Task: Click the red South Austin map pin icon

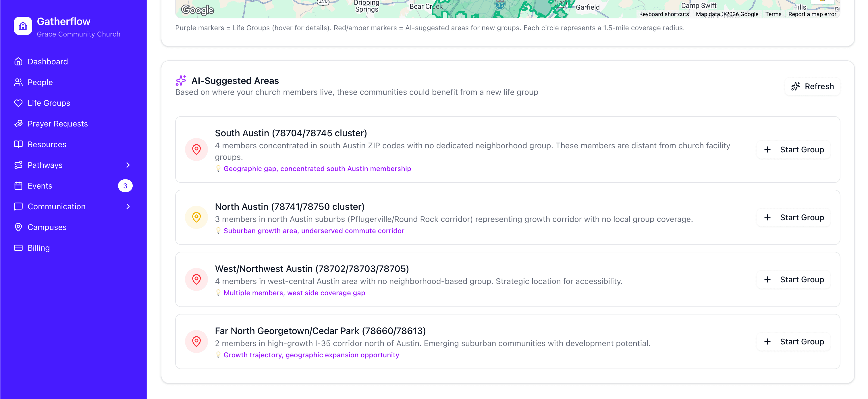Action: point(196,149)
